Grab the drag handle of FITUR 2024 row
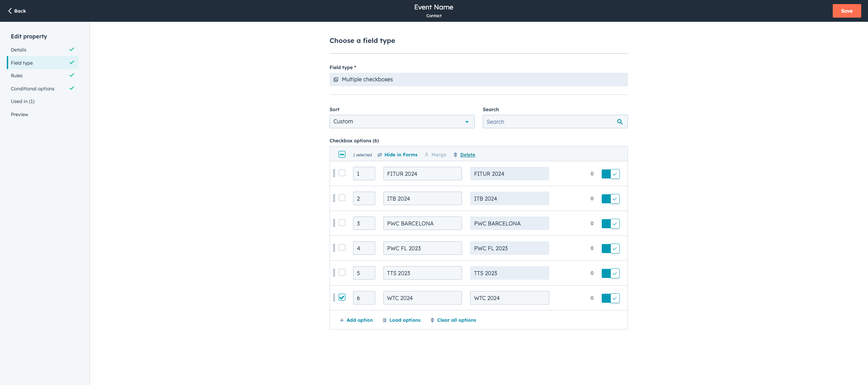 click(x=334, y=173)
